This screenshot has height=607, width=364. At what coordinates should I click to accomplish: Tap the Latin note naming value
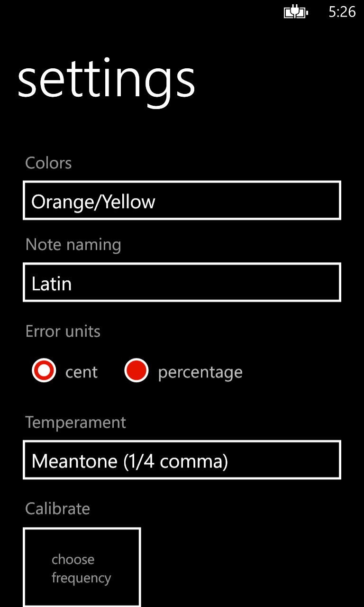click(x=52, y=284)
